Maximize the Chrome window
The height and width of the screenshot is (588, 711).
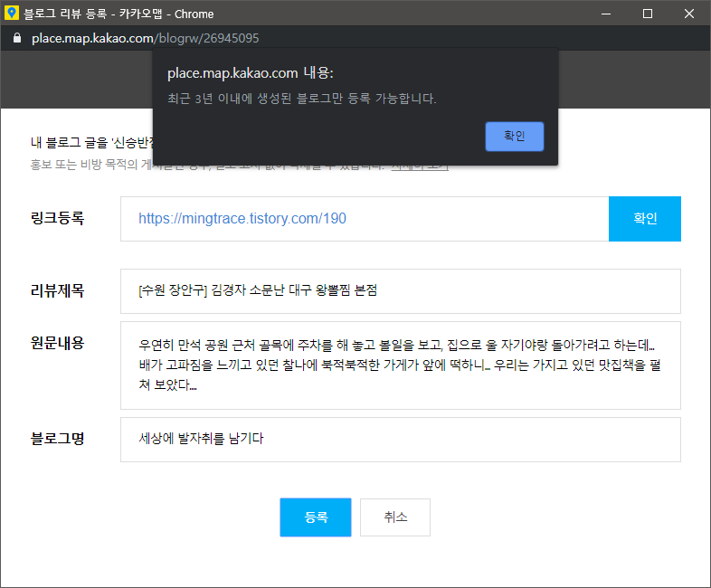pos(648,14)
